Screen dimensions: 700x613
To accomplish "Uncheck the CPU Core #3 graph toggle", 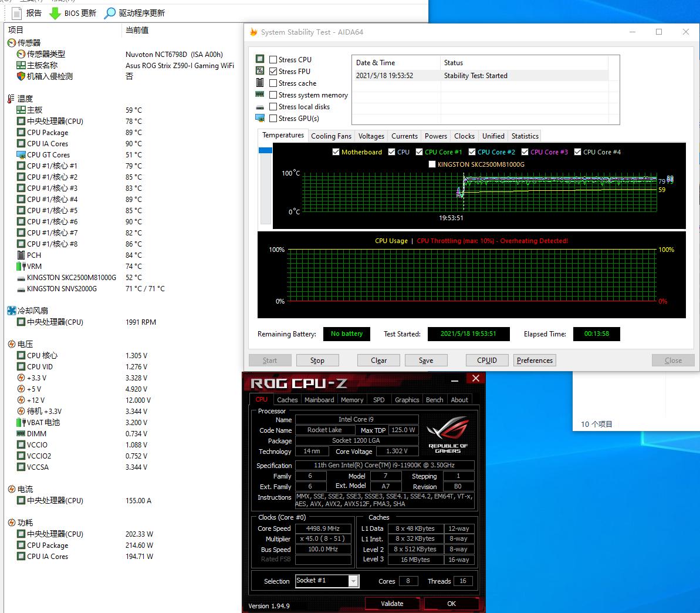I will [x=526, y=151].
